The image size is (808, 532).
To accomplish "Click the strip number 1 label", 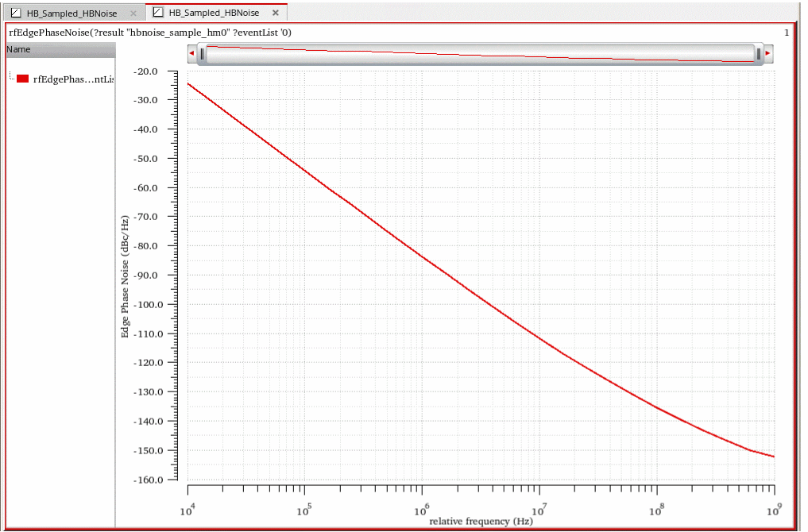I will [787, 33].
